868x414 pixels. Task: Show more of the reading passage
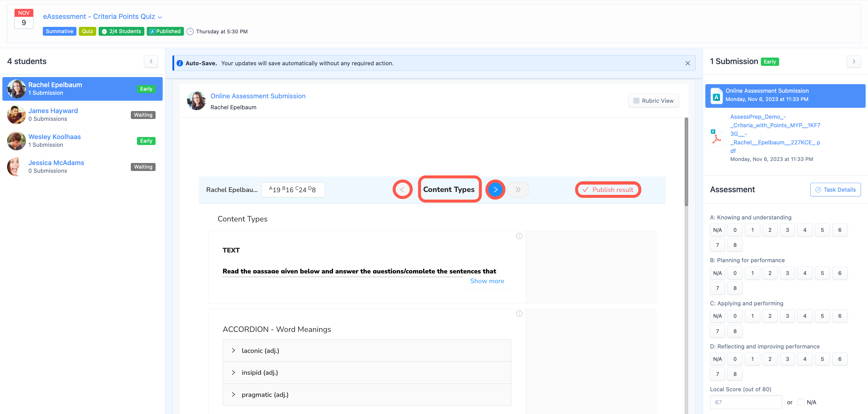click(x=487, y=281)
